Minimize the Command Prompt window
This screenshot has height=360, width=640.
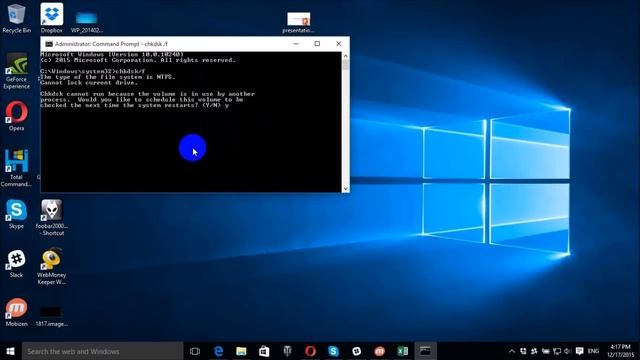296,44
